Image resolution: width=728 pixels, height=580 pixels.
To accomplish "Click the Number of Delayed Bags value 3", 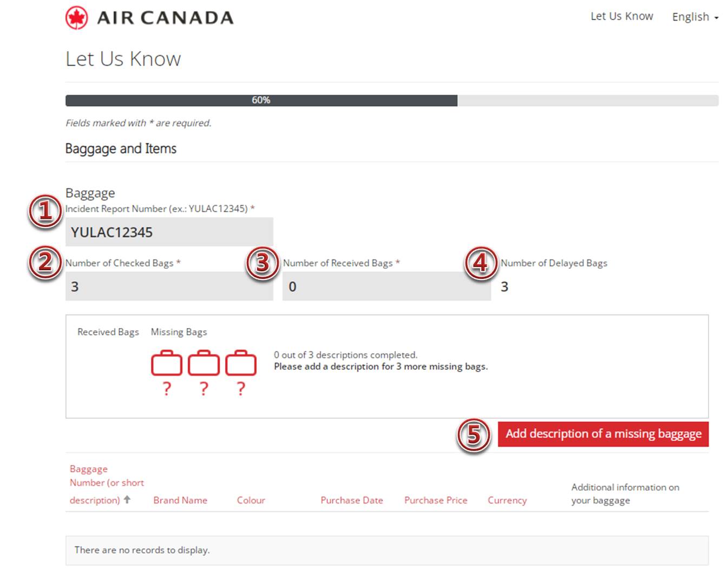I will click(x=504, y=286).
